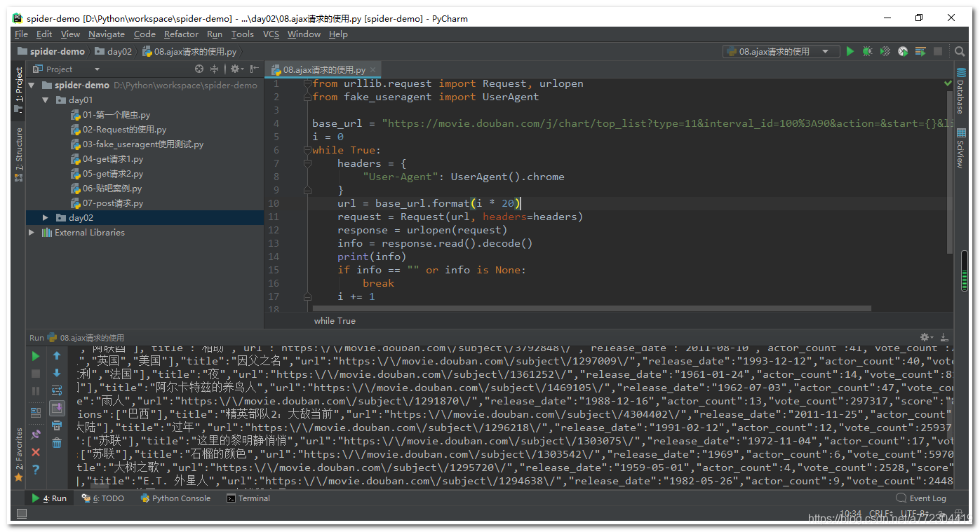The image size is (980, 532).
Task: Close Run tab with red X
Action: click(36, 452)
